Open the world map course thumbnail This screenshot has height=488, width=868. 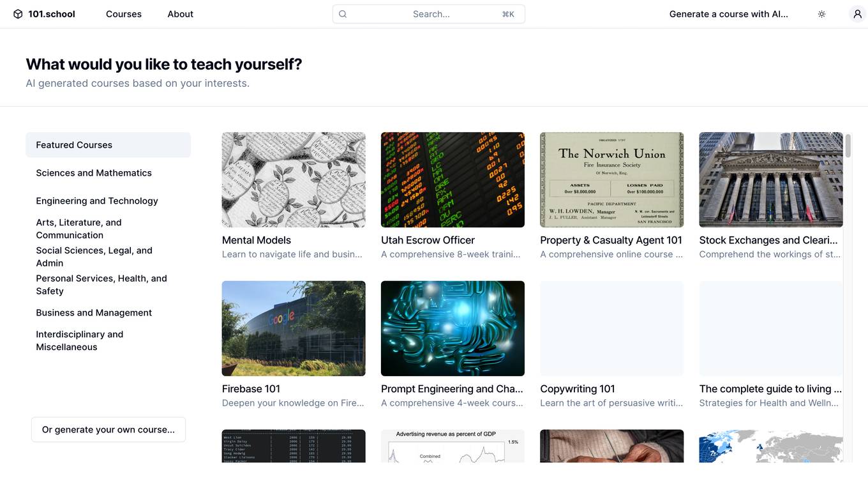pos(771,446)
